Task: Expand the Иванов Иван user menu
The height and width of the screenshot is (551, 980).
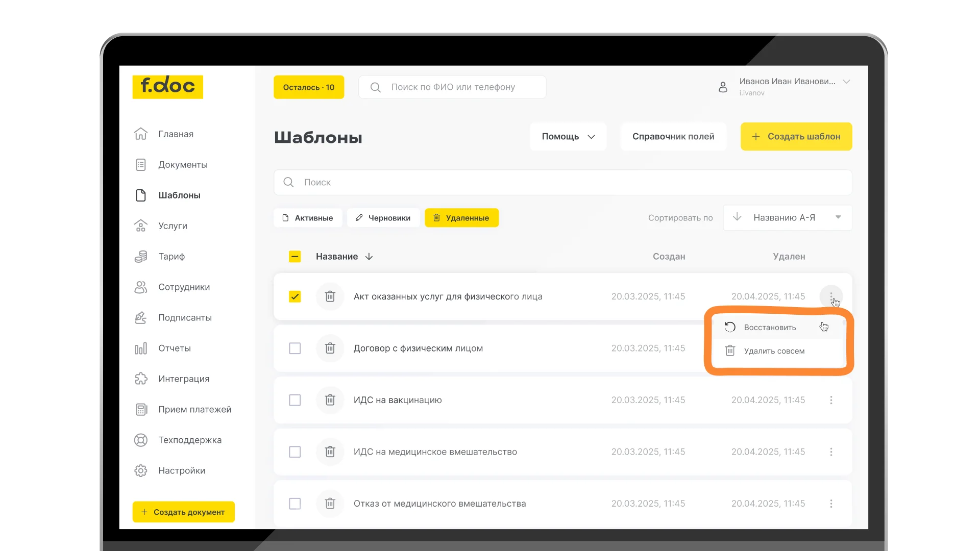Action: [x=846, y=82]
